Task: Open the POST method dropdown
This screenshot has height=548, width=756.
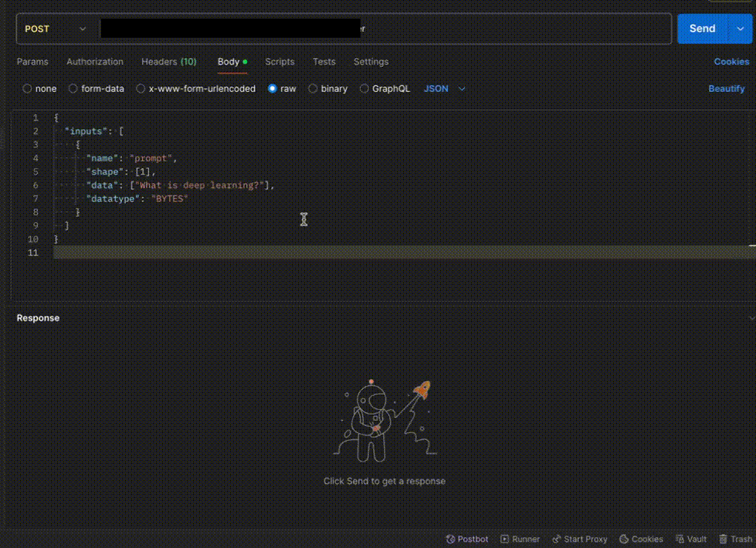Action: click(x=55, y=29)
